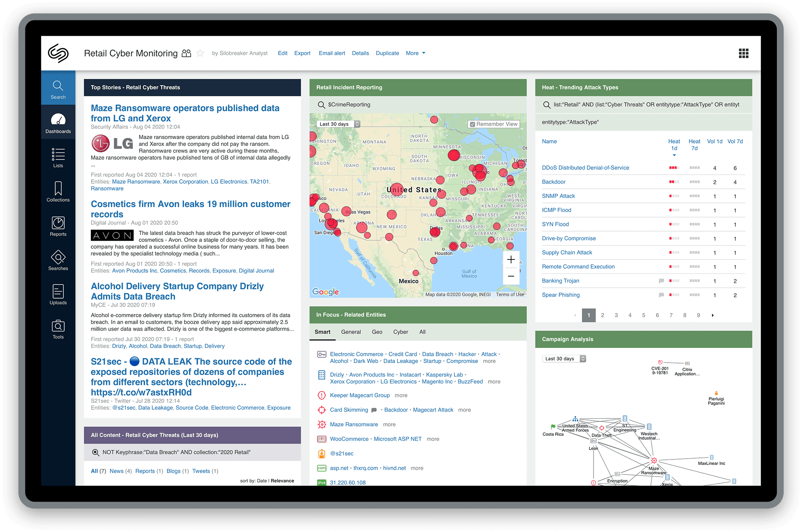The width and height of the screenshot is (802, 532).
Task: Click the search icon beside $CrimeReporting
Action: [321, 105]
